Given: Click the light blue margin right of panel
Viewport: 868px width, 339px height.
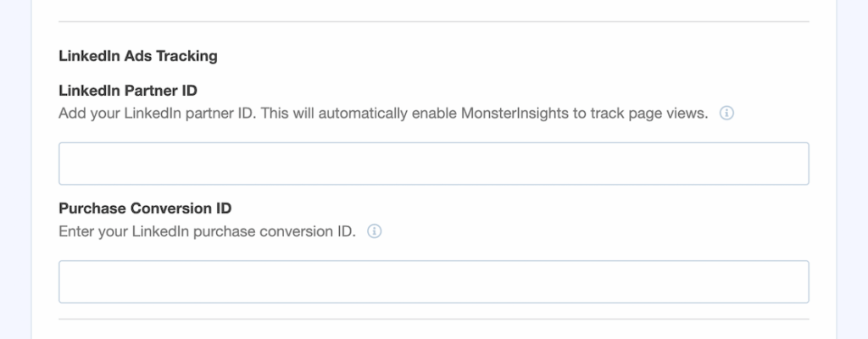Looking at the screenshot, I should 852,169.
